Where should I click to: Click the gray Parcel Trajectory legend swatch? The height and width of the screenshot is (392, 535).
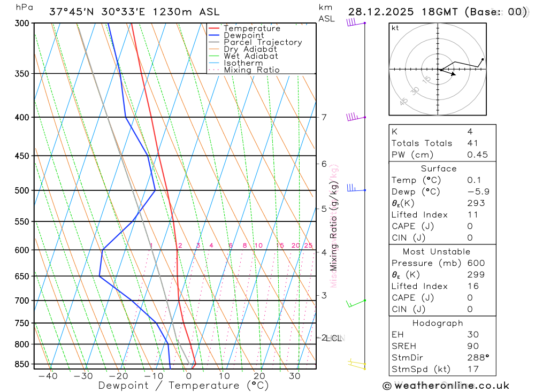213,42
